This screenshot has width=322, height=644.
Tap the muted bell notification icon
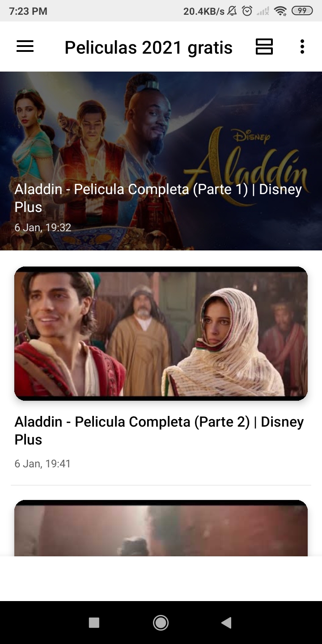coord(232,11)
